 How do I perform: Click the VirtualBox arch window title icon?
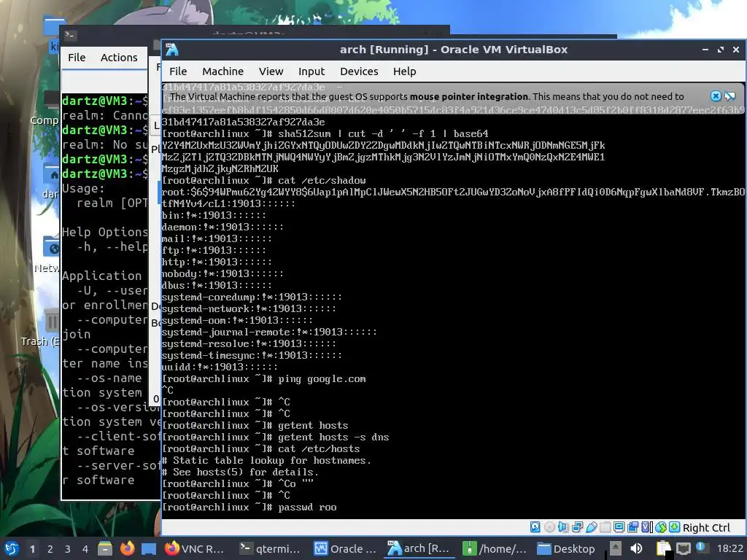click(x=172, y=50)
